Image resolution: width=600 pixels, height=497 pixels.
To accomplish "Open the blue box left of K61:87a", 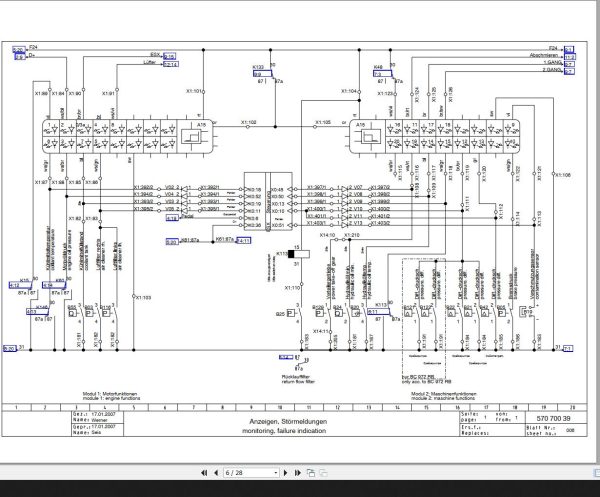I will [x=172, y=242].
